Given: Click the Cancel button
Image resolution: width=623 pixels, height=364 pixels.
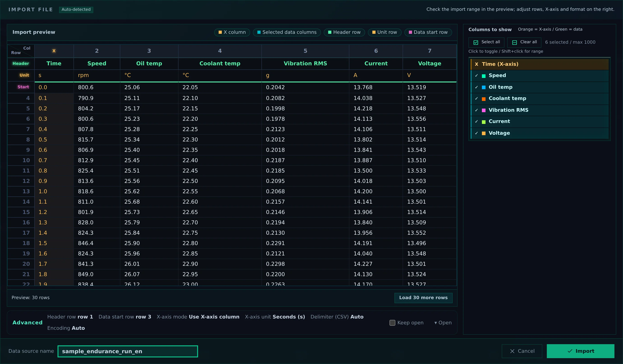Looking at the screenshot, I should point(522,351).
